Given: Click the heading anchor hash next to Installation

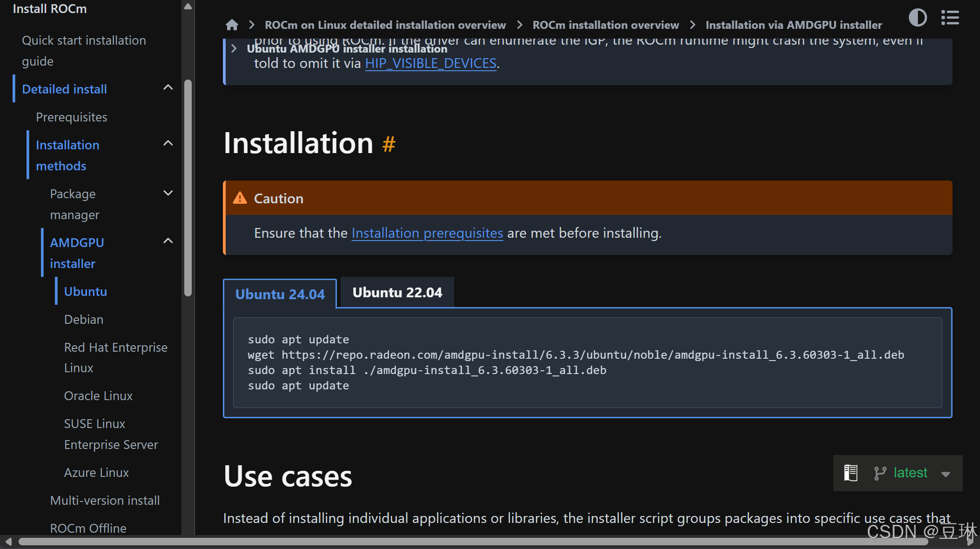Looking at the screenshot, I should point(389,144).
